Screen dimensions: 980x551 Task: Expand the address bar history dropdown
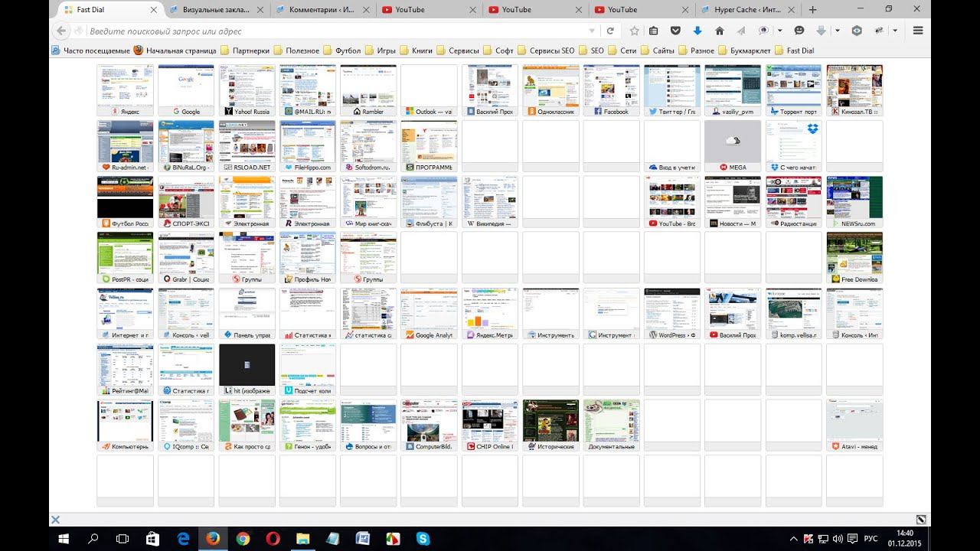coord(592,31)
